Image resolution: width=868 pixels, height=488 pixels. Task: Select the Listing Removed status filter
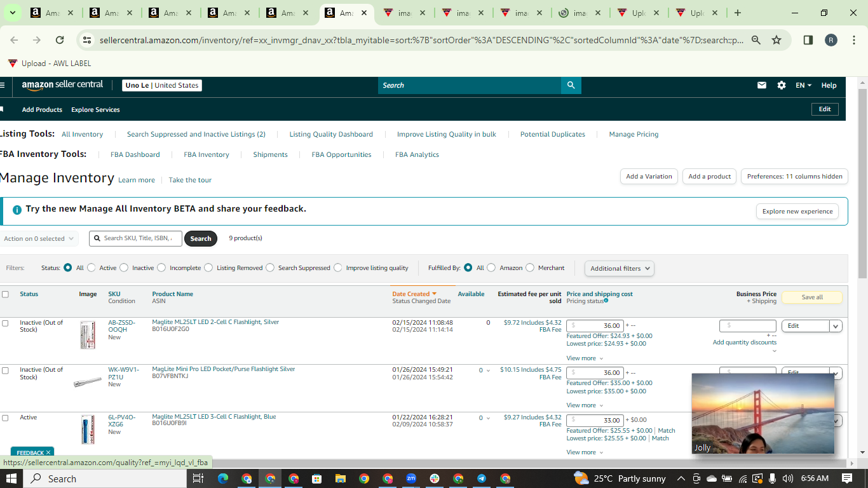tap(208, 268)
